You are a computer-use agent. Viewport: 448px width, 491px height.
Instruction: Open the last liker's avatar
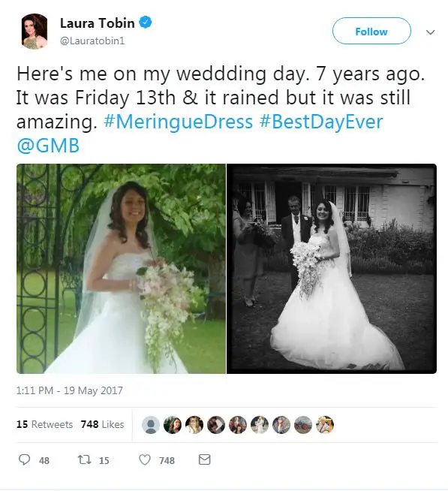click(x=325, y=425)
